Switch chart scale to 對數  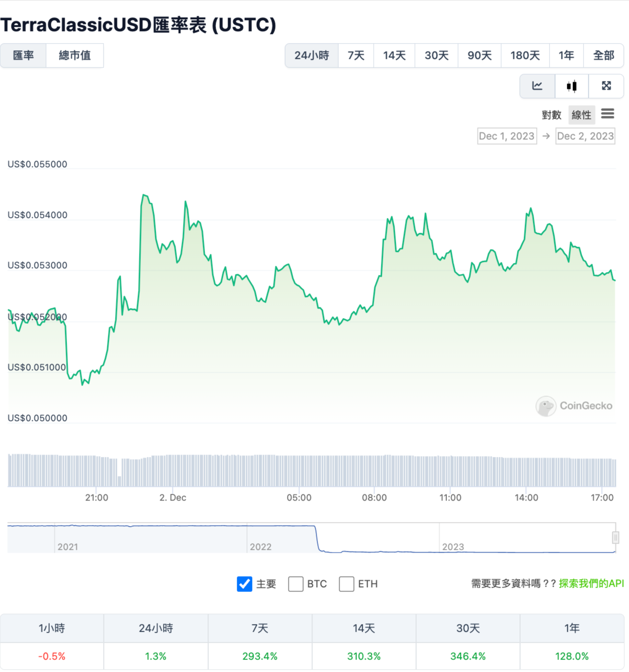tap(551, 115)
